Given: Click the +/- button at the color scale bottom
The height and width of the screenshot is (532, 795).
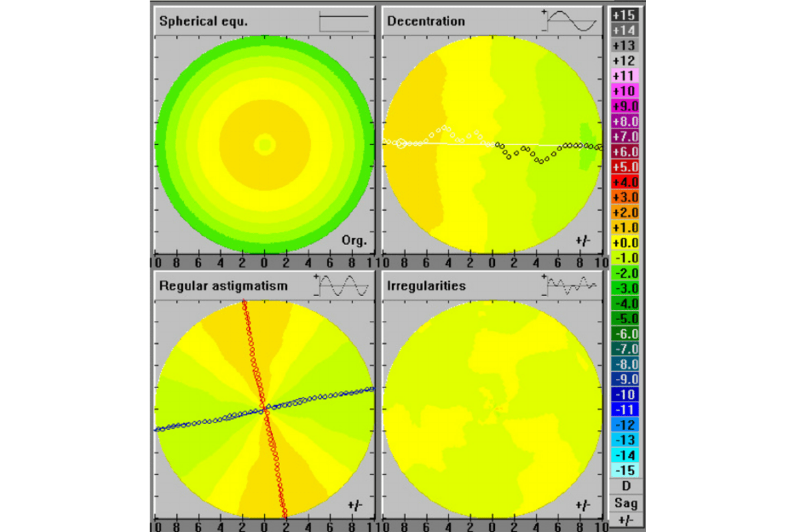Looking at the screenshot, I should point(625,520).
